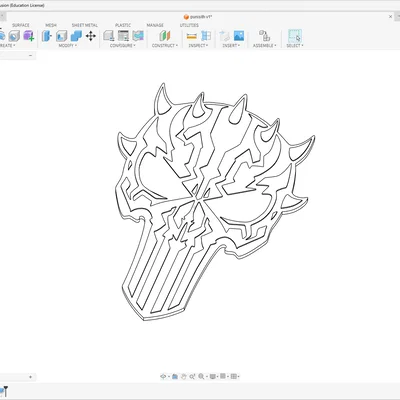The height and width of the screenshot is (400, 400).
Task: Click the Orbit navigation icon
Action: (x=163, y=376)
